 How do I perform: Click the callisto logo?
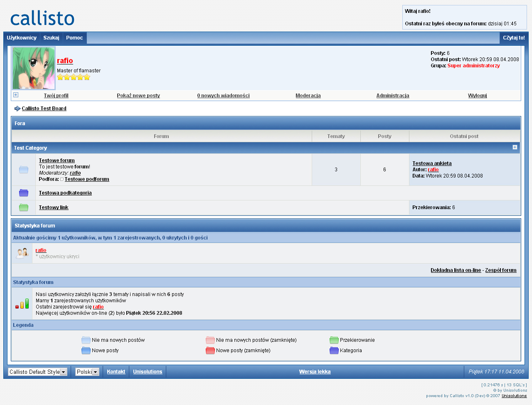pyautogui.click(x=42, y=18)
